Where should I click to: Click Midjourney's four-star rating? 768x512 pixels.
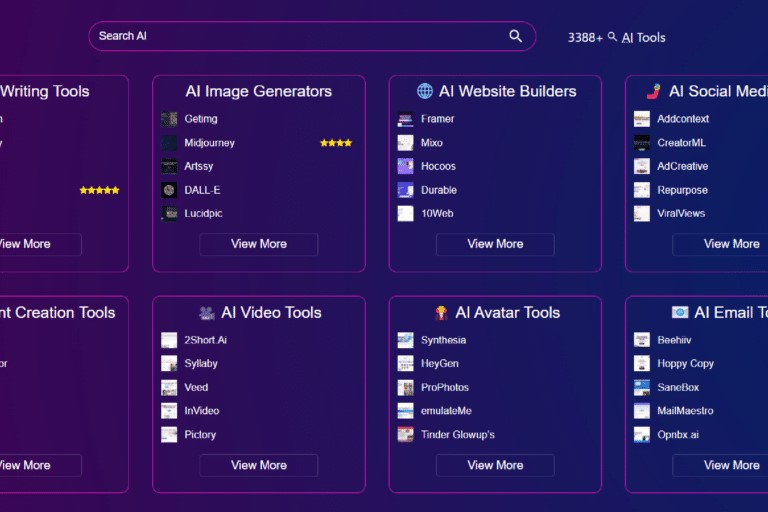pos(335,143)
